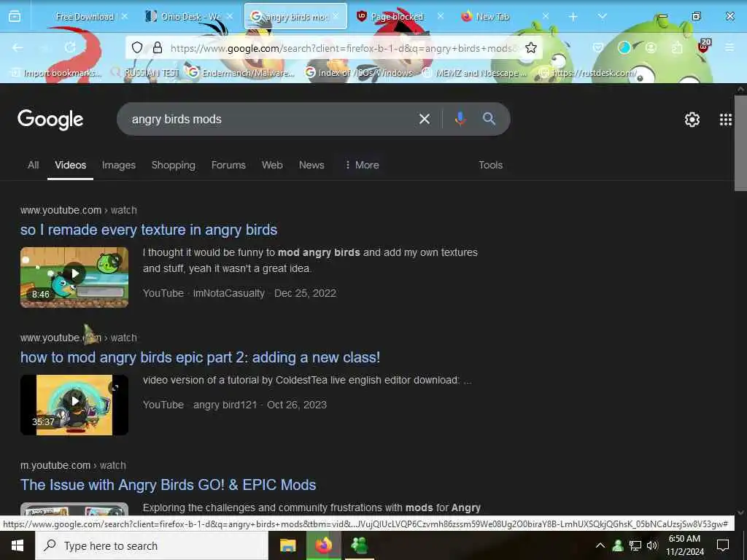Image resolution: width=747 pixels, height=560 pixels.
Task: Open the network icon in system tray
Action: (635, 545)
